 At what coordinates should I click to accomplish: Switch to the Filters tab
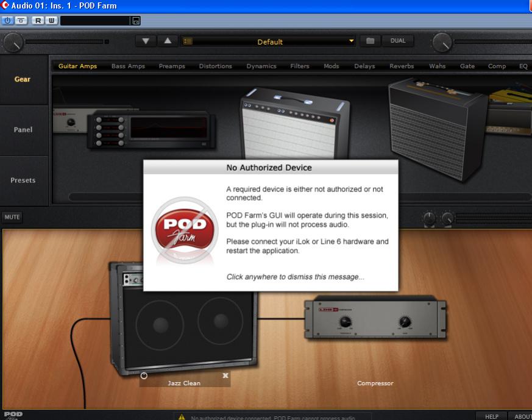300,66
